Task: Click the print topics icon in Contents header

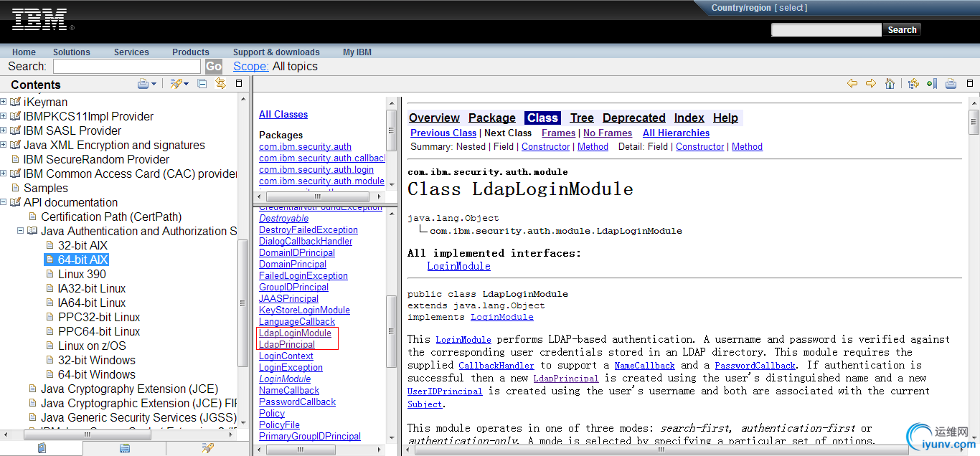Action: [x=143, y=84]
